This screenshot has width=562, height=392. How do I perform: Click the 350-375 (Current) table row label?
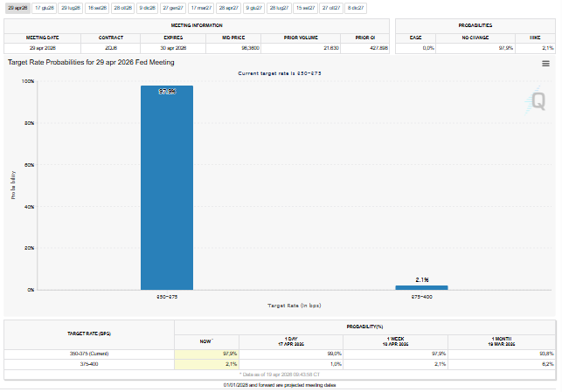pyautogui.click(x=88, y=354)
